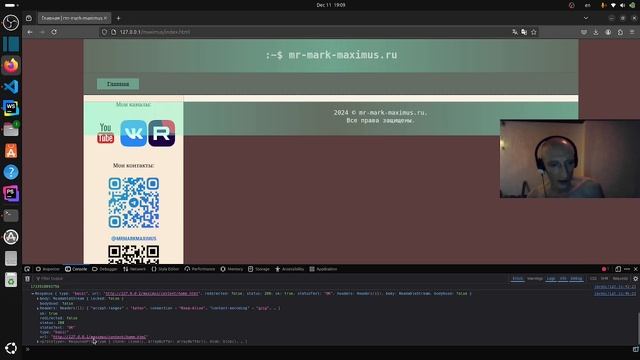Open the Accessibility tab
This screenshot has width=640, height=360.
pos(290,269)
